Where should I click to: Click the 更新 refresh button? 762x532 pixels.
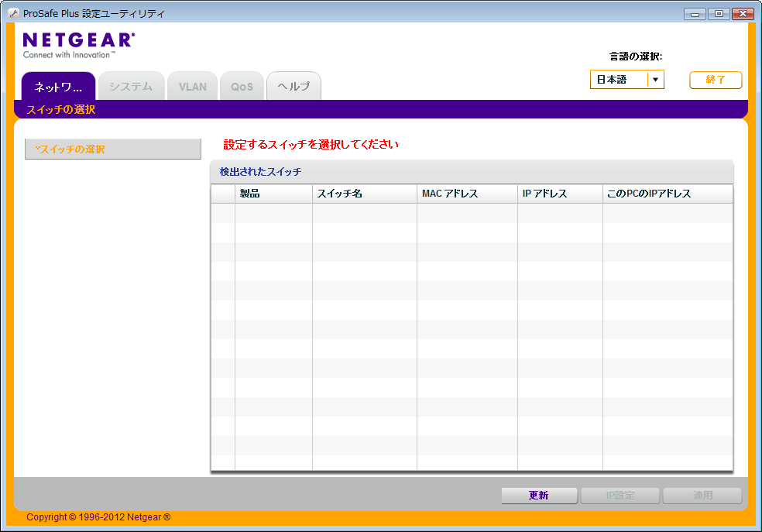click(x=540, y=496)
